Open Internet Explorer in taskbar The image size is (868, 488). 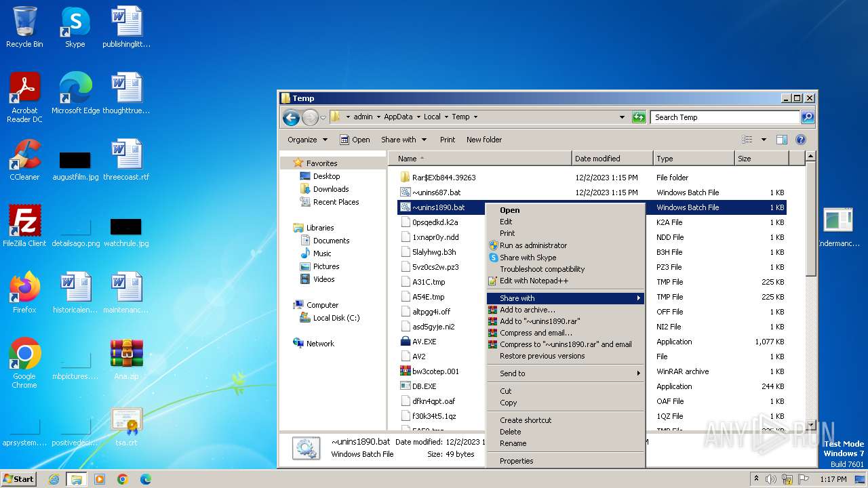coord(54,479)
